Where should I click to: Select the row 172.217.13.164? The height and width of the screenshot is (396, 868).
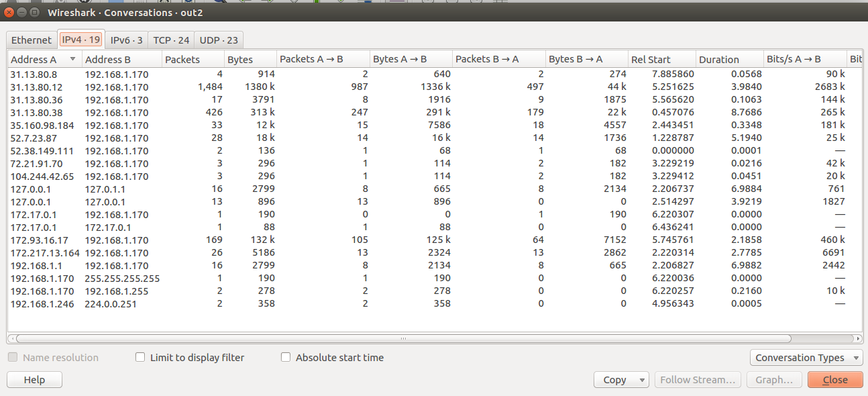pos(435,253)
